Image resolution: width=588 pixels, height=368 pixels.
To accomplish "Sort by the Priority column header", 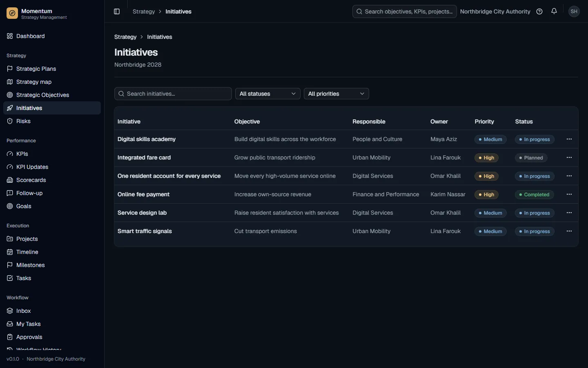I will 484,121.
